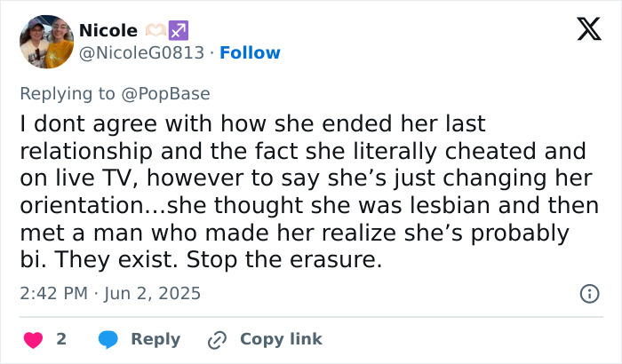Open the @NicoleG0813 handle
Image resolution: width=622 pixels, height=364 pixels.
(x=143, y=52)
